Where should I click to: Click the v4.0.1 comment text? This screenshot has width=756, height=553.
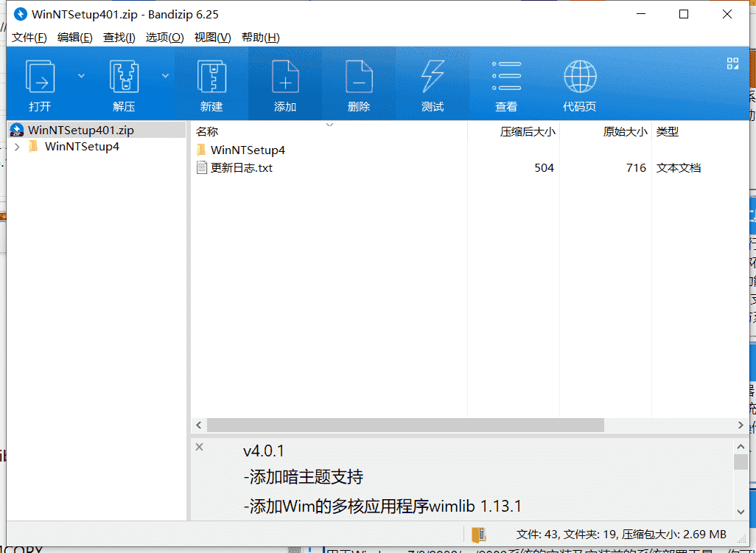point(264,451)
